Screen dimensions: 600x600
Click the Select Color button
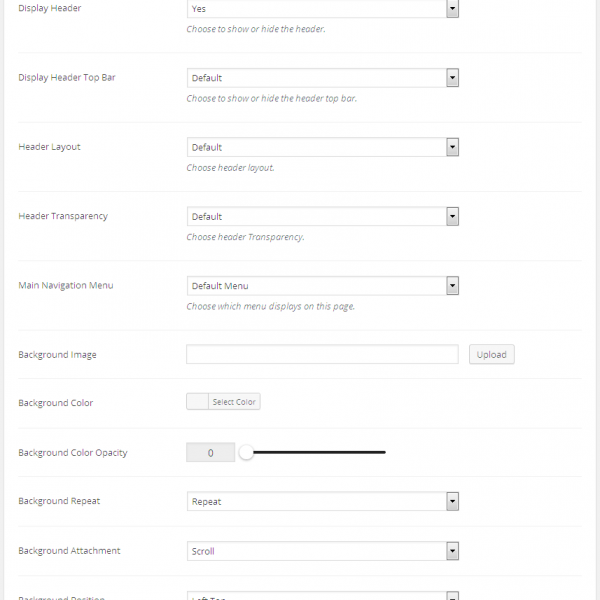coord(234,402)
